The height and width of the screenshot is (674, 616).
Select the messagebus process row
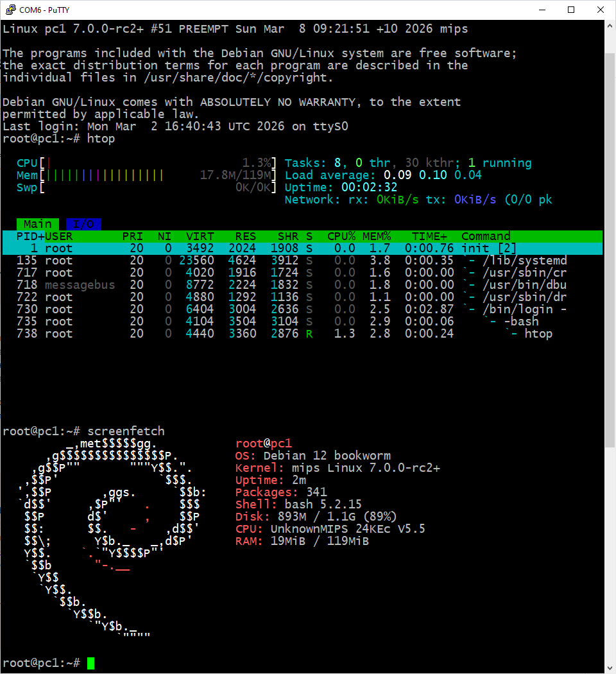pos(302,285)
